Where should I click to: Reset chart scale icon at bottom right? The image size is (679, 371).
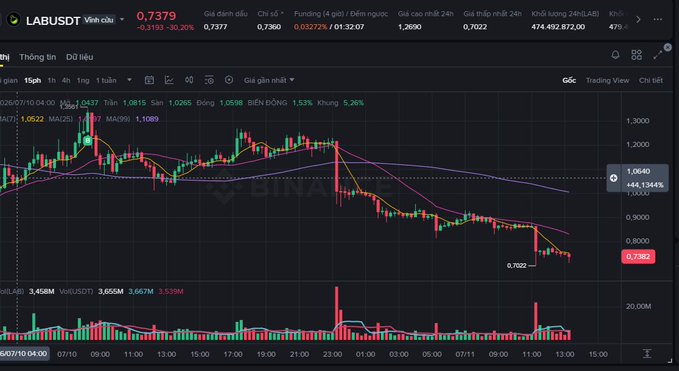coord(647,354)
